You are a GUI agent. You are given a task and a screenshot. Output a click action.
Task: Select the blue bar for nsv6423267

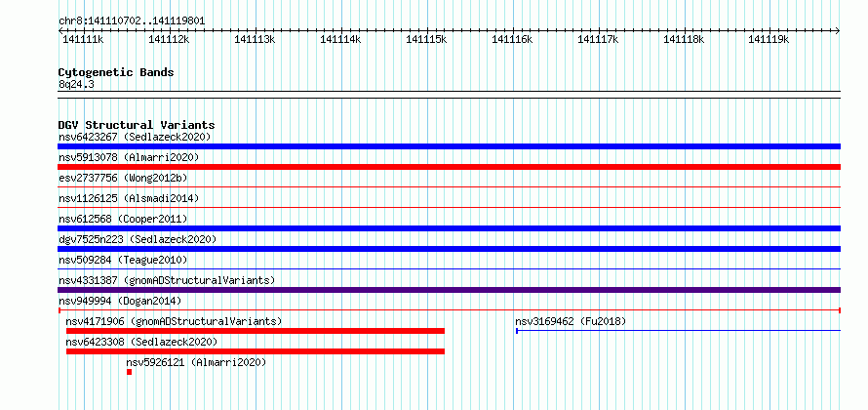[x=449, y=146]
